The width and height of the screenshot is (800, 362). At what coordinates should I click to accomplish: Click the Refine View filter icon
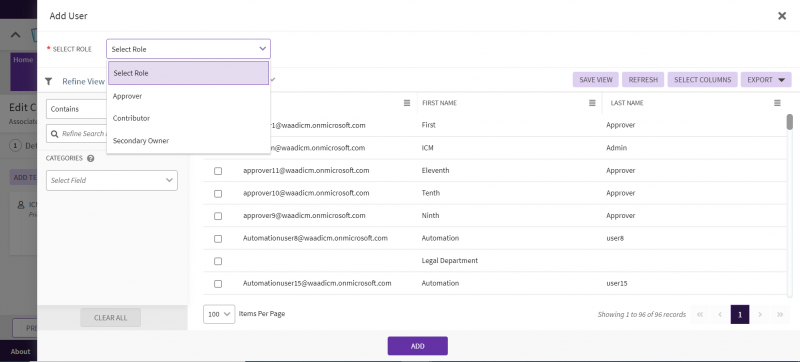[48, 81]
